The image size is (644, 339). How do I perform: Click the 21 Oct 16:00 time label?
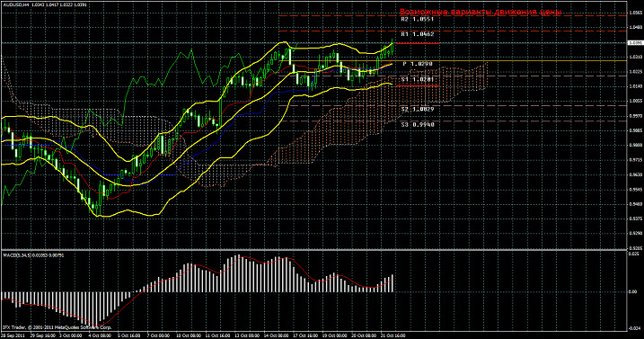pyautogui.click(x=393, y=335)
